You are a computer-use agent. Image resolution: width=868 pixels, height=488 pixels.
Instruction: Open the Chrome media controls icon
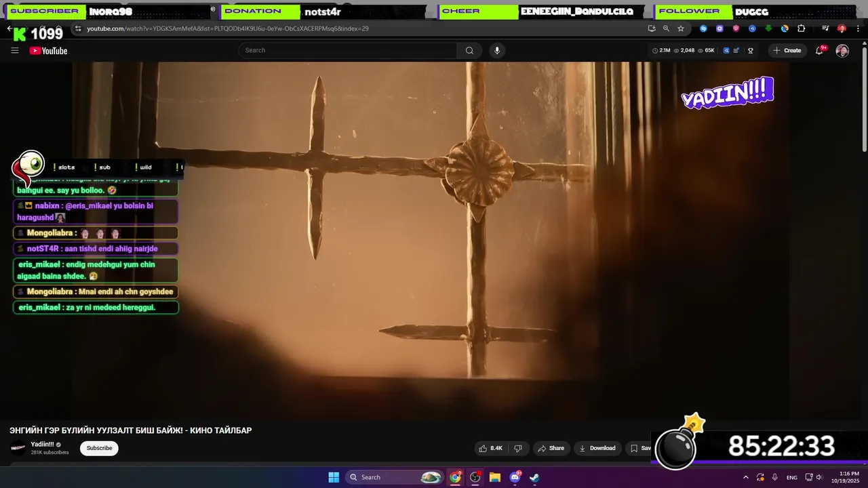(x=825, y=28)
